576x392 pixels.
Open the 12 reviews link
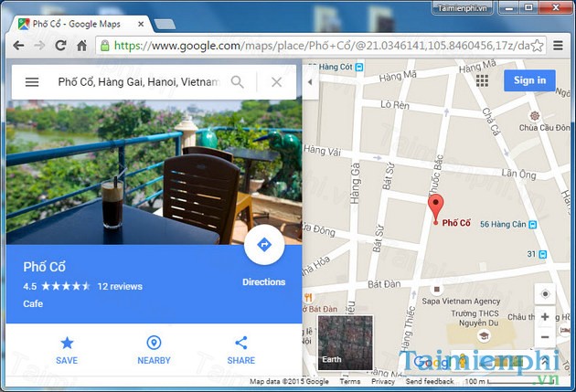click(120, 286)
